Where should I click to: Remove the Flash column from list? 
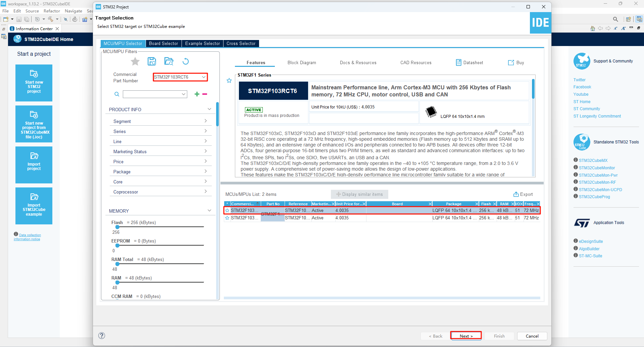(495, 204)
